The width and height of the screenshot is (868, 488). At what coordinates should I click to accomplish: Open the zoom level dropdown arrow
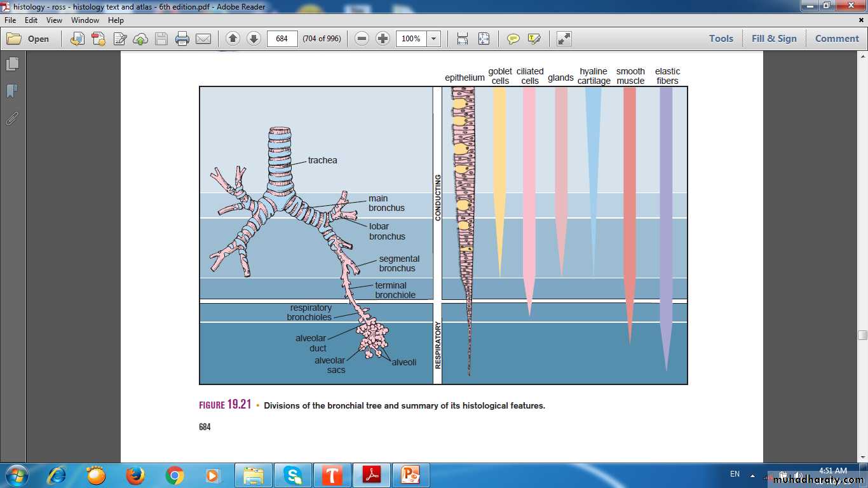pos(434,39)
